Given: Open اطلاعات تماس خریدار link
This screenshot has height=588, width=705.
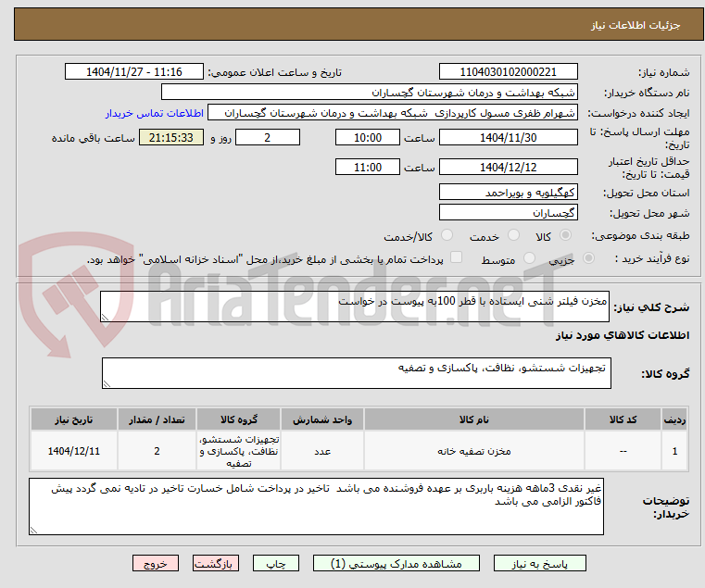Looking at the screenshot, I should (x=155, y=113).
